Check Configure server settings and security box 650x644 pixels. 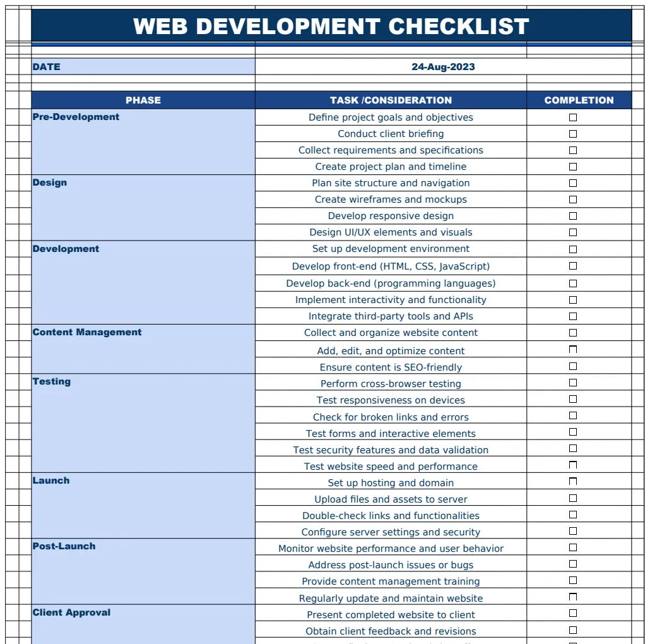pyautogui.click(x=573, y=531)
